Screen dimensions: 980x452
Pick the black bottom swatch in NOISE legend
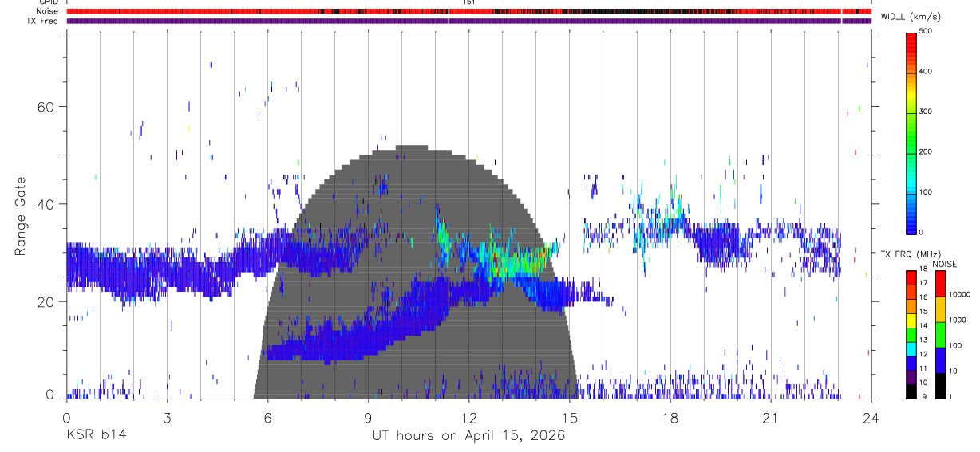click(940, 385)
